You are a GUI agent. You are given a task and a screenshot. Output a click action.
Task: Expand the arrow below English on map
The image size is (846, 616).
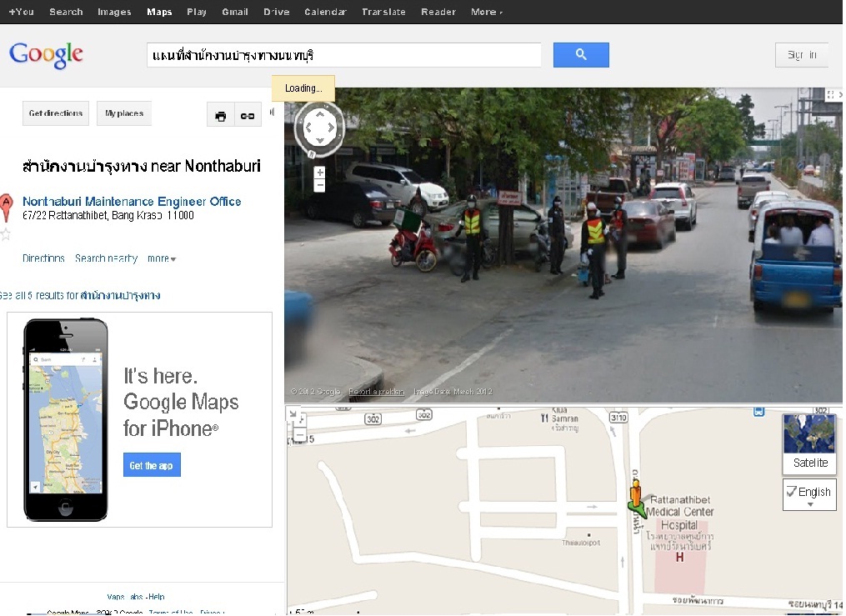pos(810,505)
